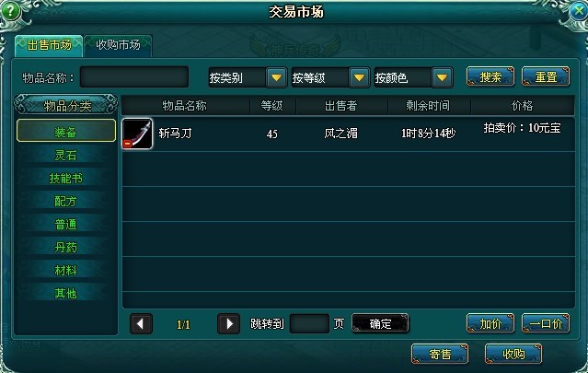Expand the 按类别 dropdown arrow
The image size is (588, 373).
(x=277, y=77)
